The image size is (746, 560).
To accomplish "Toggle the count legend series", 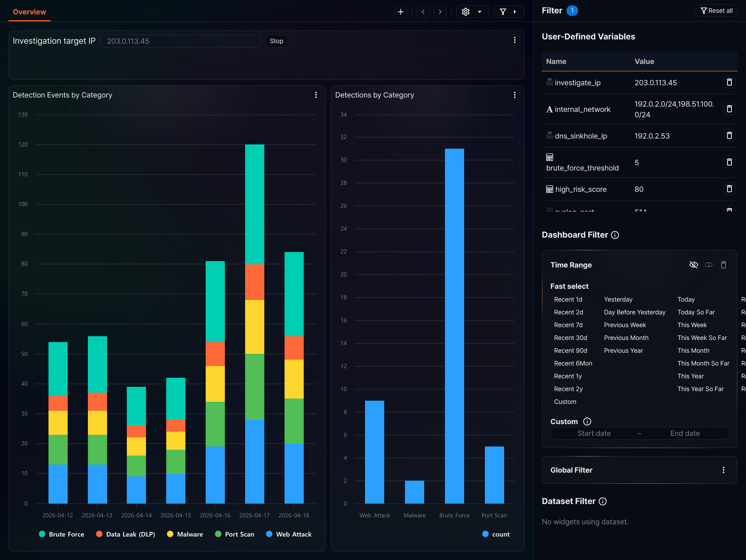I will [x=496, y=534].
